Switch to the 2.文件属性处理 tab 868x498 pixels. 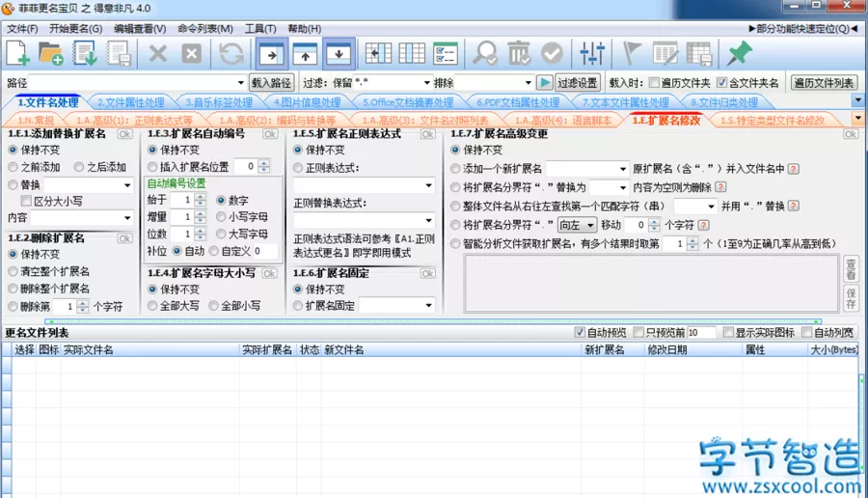point(130,102)
